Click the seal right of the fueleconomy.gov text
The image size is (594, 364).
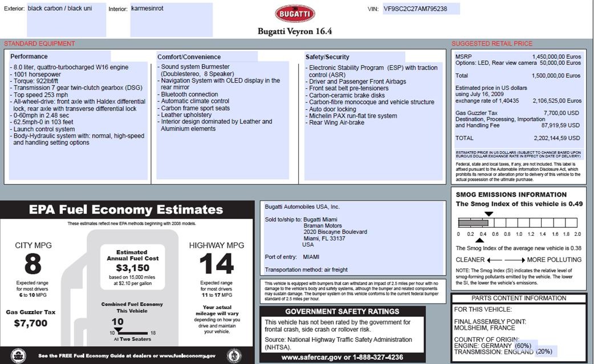(x=234, y=355)
